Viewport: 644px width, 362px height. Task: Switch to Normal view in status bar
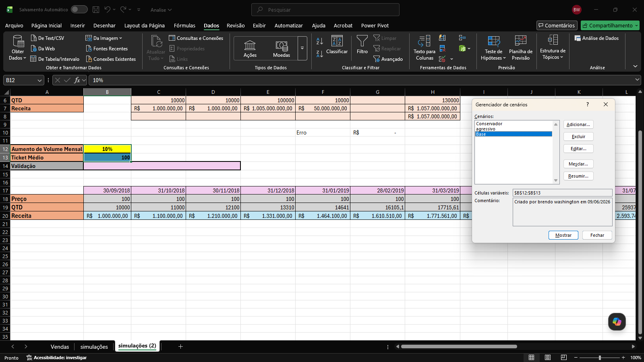(x=532, y=358)
